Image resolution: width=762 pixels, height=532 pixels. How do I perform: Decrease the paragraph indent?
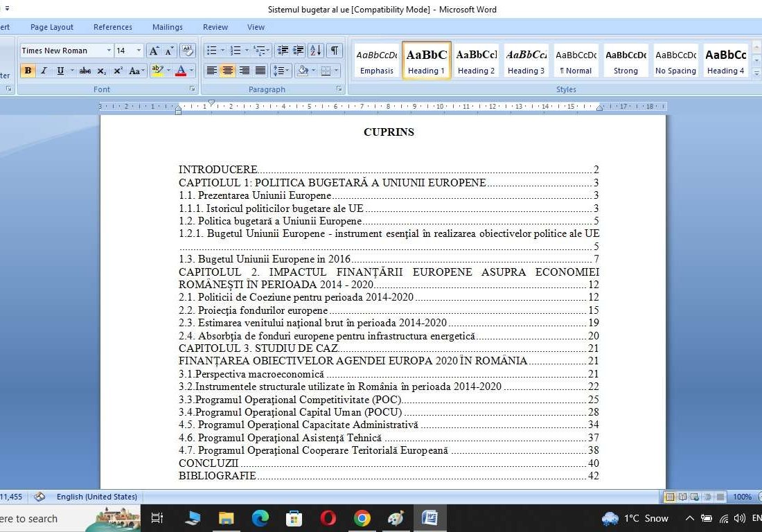click(283, 51)
